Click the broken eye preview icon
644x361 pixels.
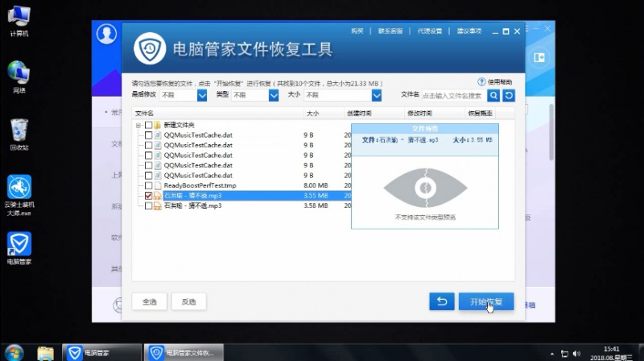[425, 188]
